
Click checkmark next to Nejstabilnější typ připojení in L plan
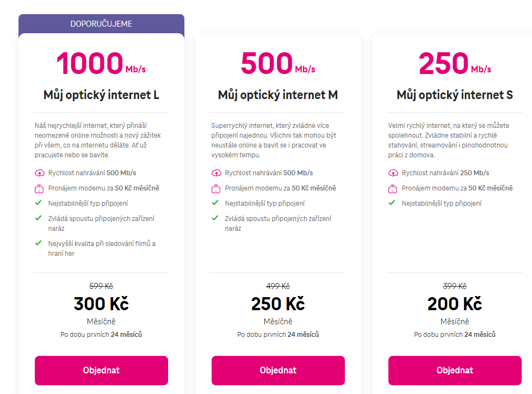38,202
